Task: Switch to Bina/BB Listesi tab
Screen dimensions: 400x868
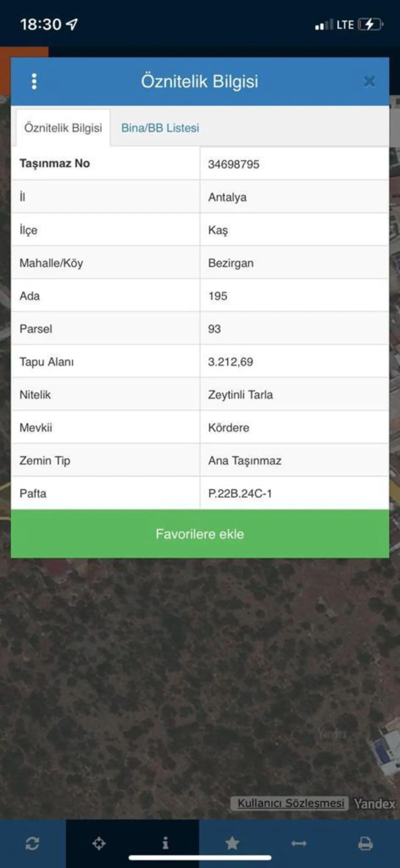Action: pyautogui.click(x=160, y=128)
